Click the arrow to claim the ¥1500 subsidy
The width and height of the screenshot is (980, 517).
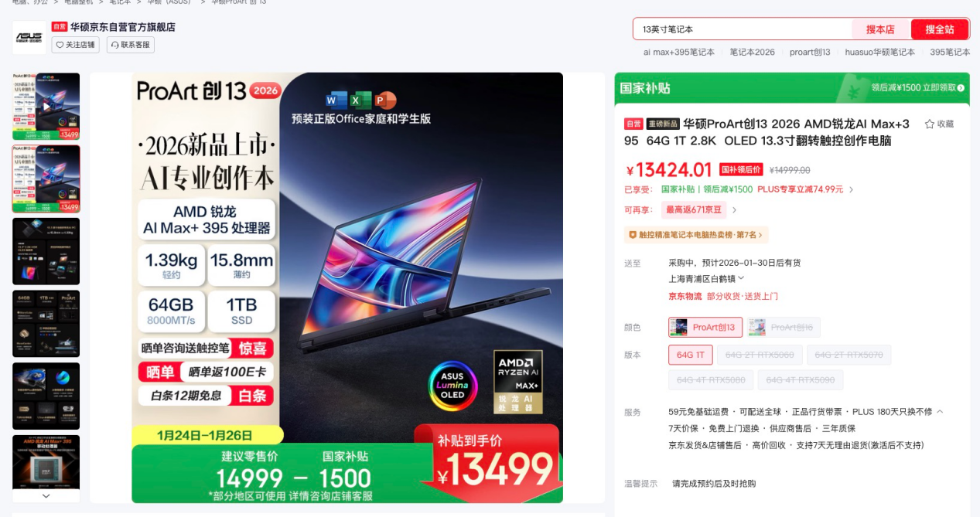pos(961,88)
